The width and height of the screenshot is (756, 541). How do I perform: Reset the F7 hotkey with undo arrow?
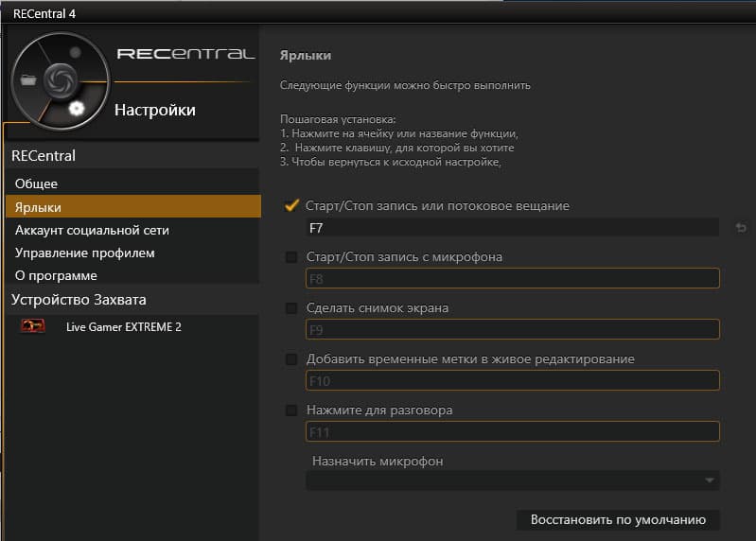click(741, 228)
